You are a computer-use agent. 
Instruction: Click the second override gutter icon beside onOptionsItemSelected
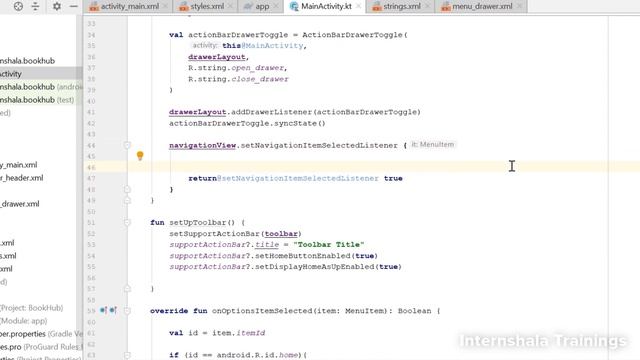113,310
